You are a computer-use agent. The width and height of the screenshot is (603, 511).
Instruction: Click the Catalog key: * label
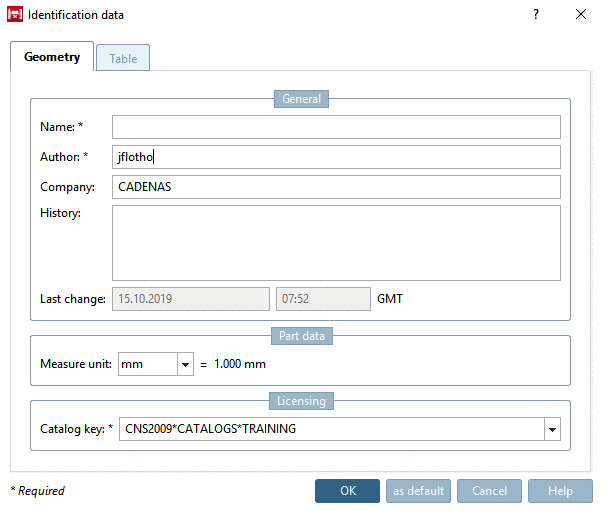[77, 429]
